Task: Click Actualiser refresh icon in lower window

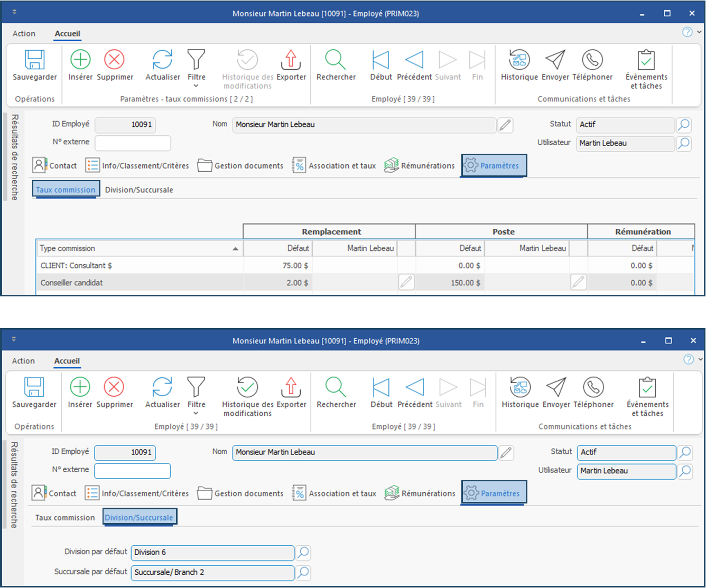Action: (x=162, y=388)
